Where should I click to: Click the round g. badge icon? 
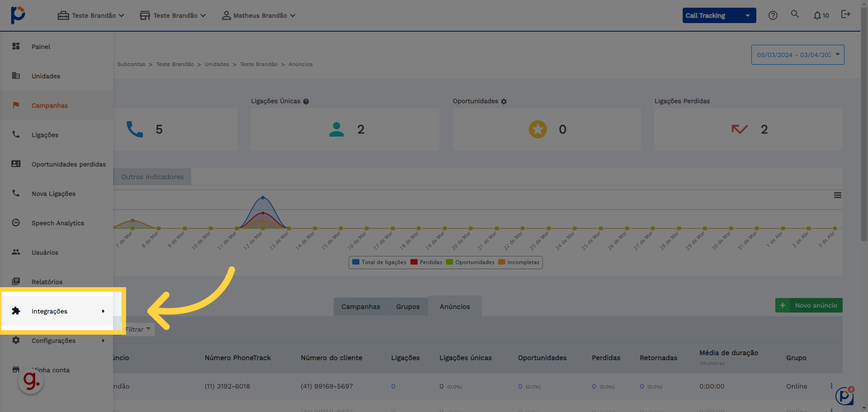31,381
